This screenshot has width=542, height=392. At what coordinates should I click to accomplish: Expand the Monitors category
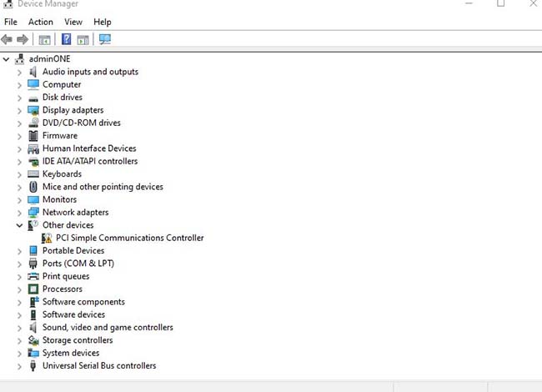19,200
